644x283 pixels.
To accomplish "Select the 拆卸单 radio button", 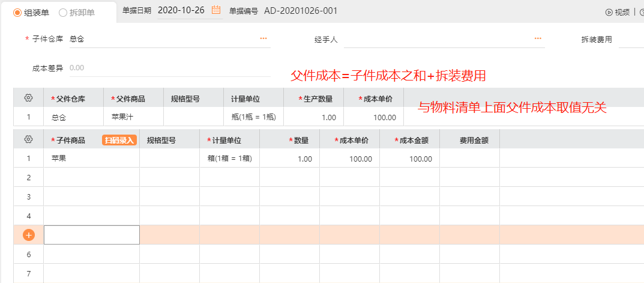I will point(63,13).
